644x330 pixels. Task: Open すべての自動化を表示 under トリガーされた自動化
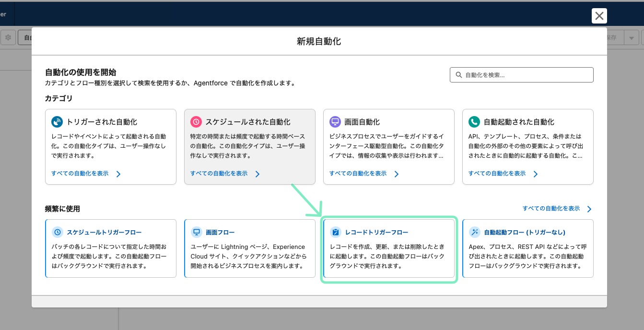click(80, 174)
